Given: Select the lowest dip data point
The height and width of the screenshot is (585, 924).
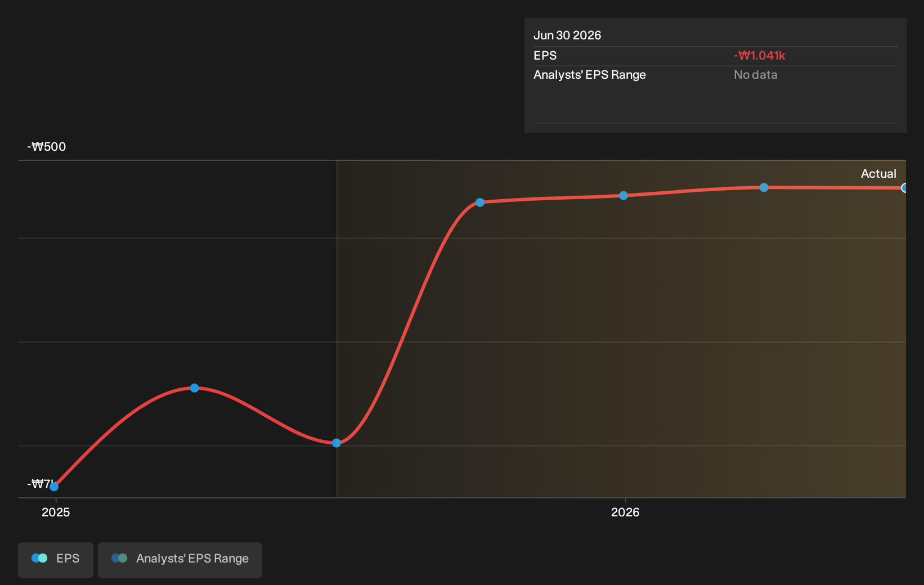Looking at the screenshot, I should pos(337,443).
